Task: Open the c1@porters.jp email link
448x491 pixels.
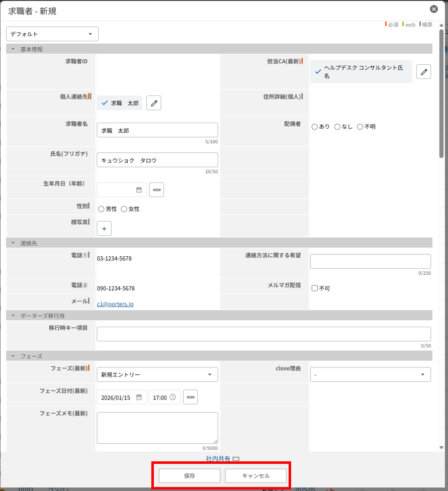Action: pyautogui.click(x=115, y=304)
